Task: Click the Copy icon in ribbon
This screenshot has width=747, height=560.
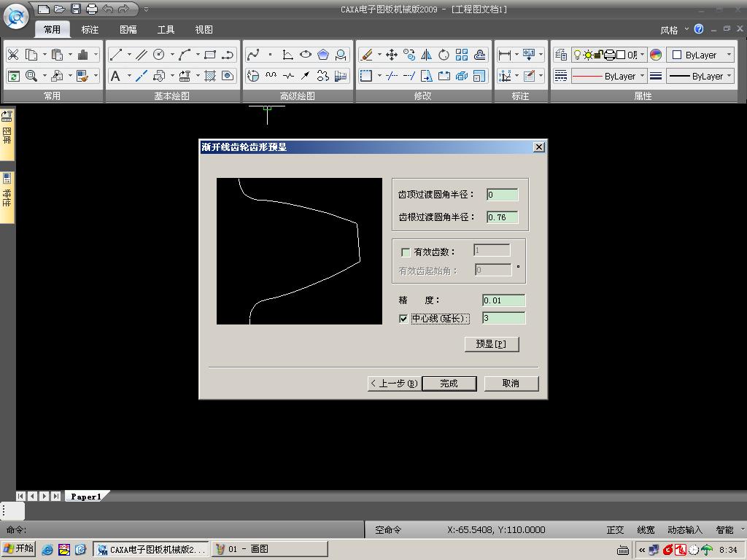Action: pos(31,55)
